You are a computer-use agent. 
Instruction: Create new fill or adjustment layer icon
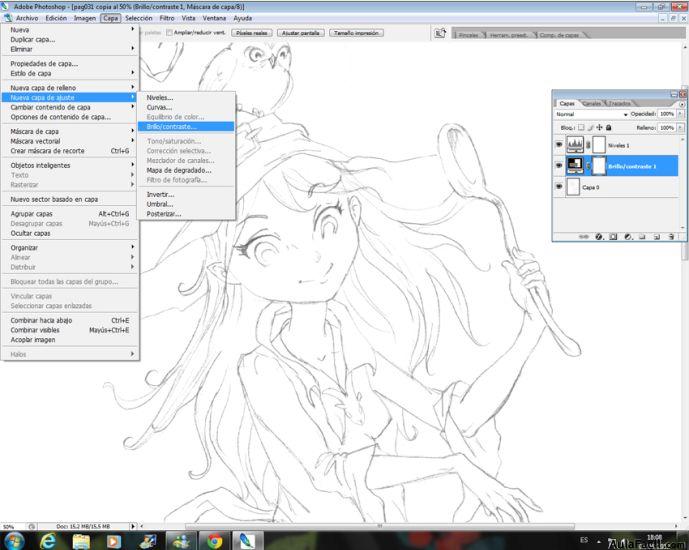coord(628,237)
